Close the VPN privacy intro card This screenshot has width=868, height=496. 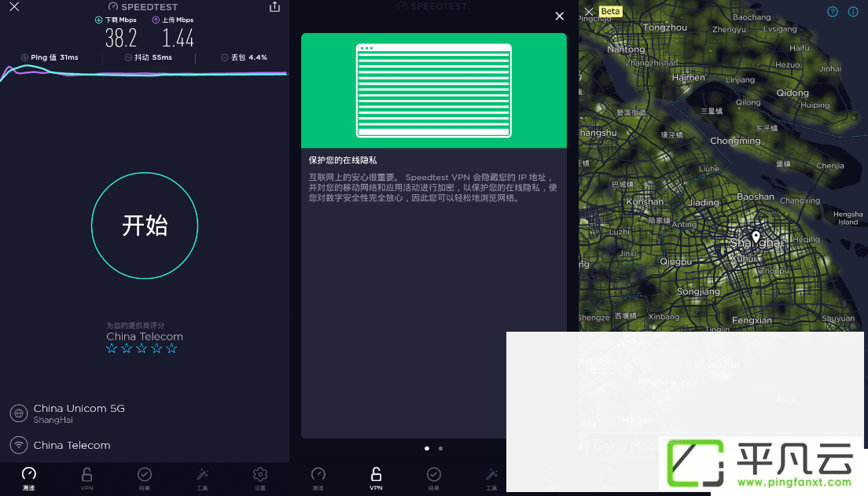coord(560,16)
